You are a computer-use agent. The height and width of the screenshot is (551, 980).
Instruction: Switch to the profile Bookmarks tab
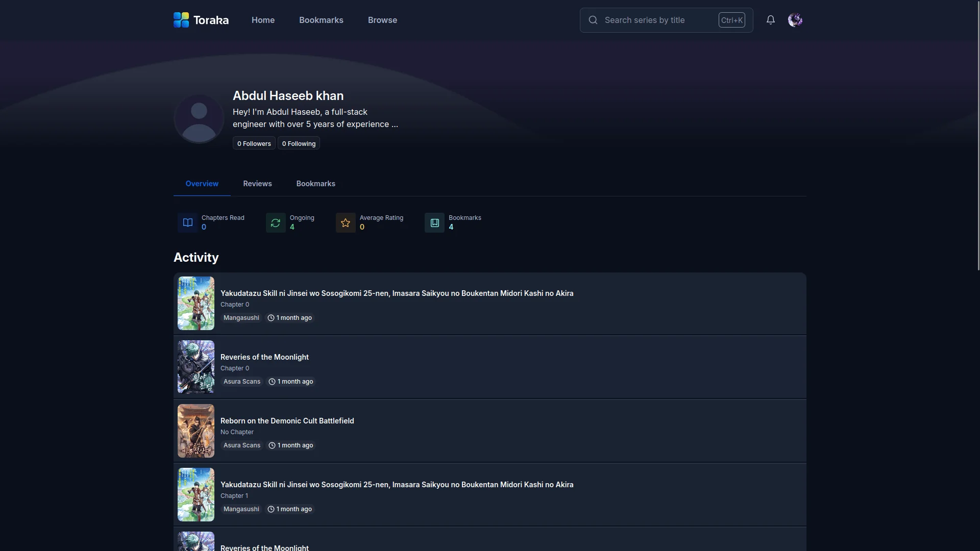point(316,184)
